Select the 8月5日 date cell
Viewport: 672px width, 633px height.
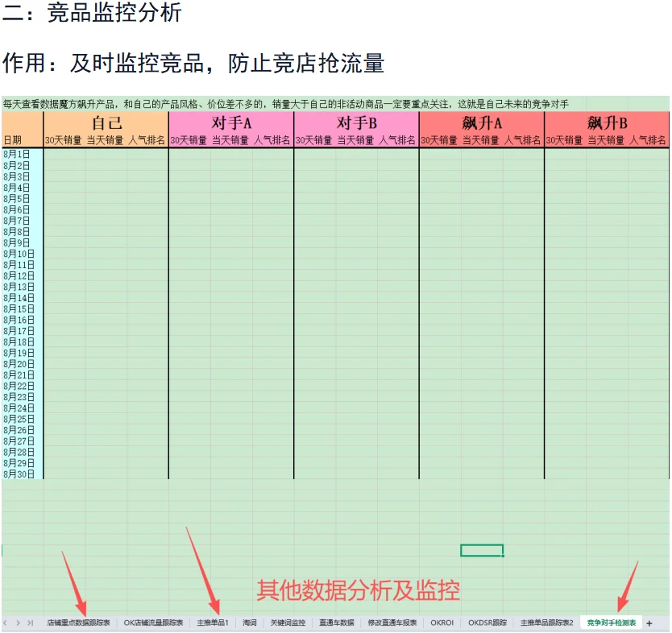(23, 198)
